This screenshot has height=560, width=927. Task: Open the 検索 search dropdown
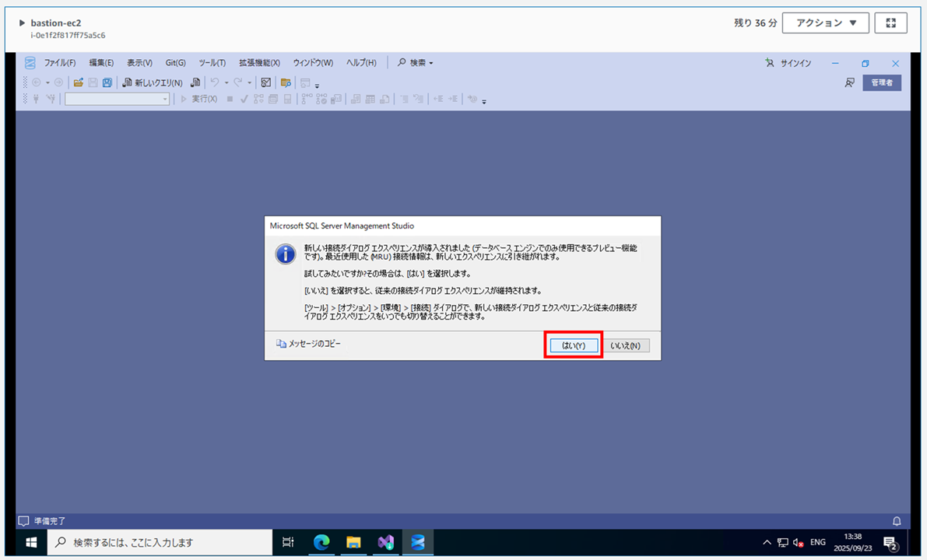415,63
